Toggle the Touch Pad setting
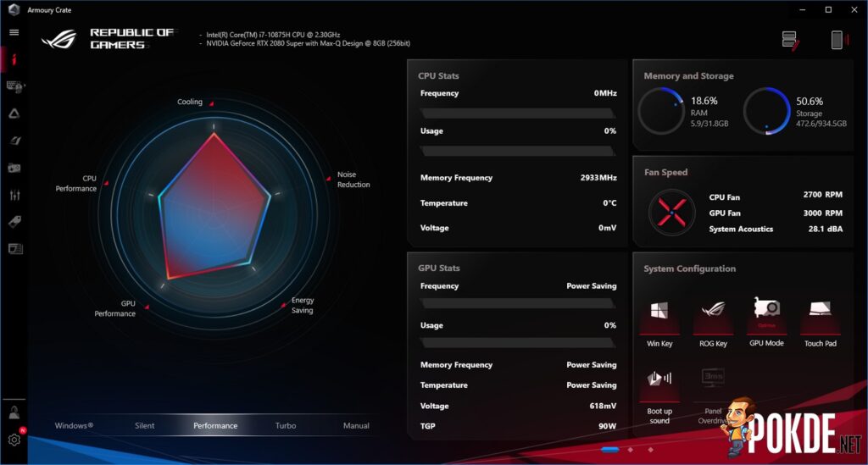Viewport: 868px width, 465px height. pyautogui.click(x=820, y=313)
